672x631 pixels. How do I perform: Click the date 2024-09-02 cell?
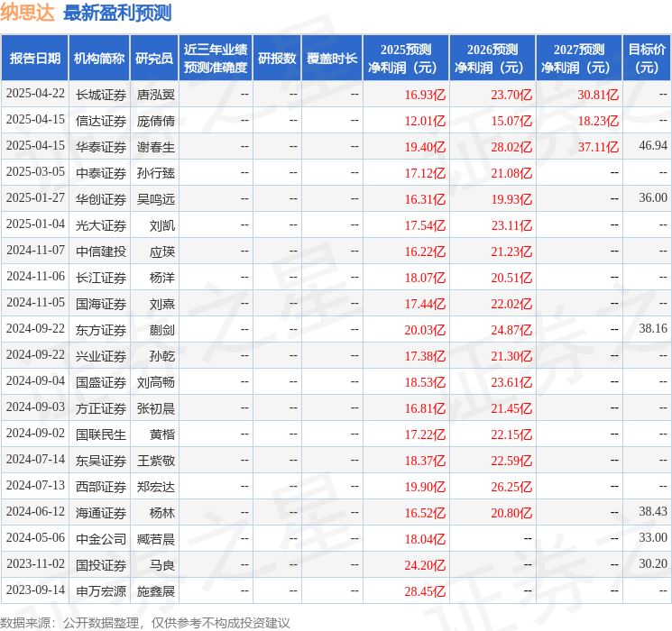coord(35,433)
